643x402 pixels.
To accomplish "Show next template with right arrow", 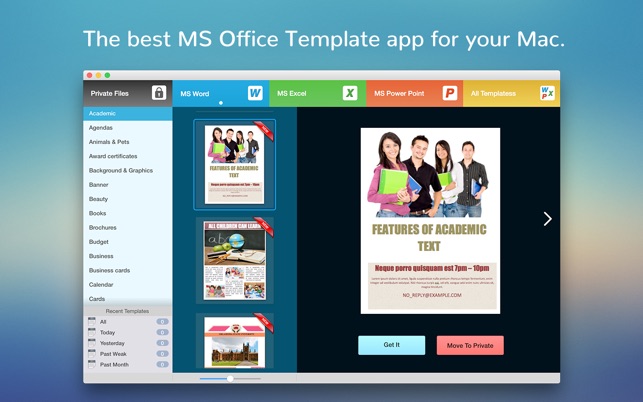I will click(547, 219).
